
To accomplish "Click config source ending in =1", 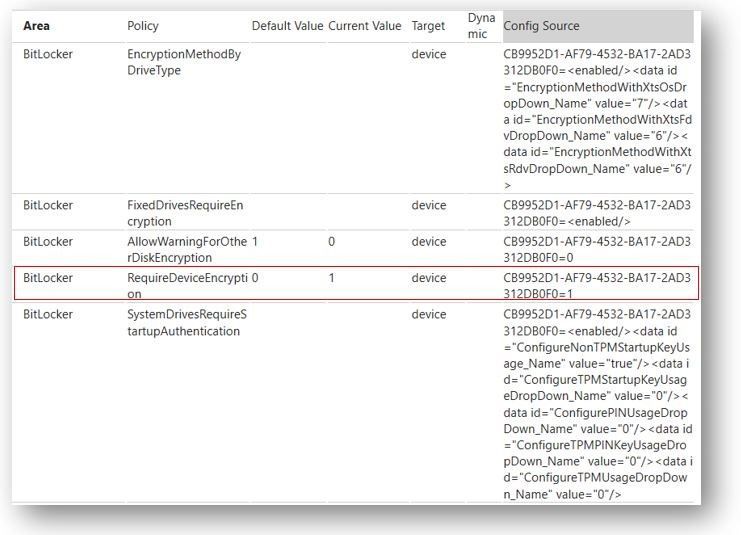I will [x=597, y=285].
